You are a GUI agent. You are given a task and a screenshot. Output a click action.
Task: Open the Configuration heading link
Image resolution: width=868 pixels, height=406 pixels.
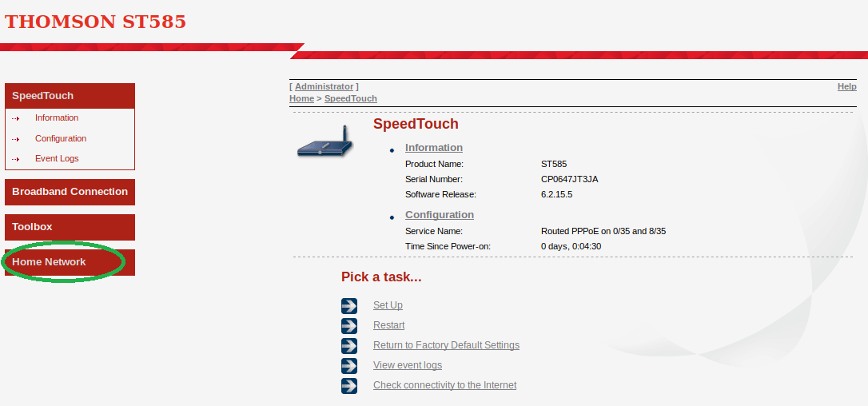[440, 214]
